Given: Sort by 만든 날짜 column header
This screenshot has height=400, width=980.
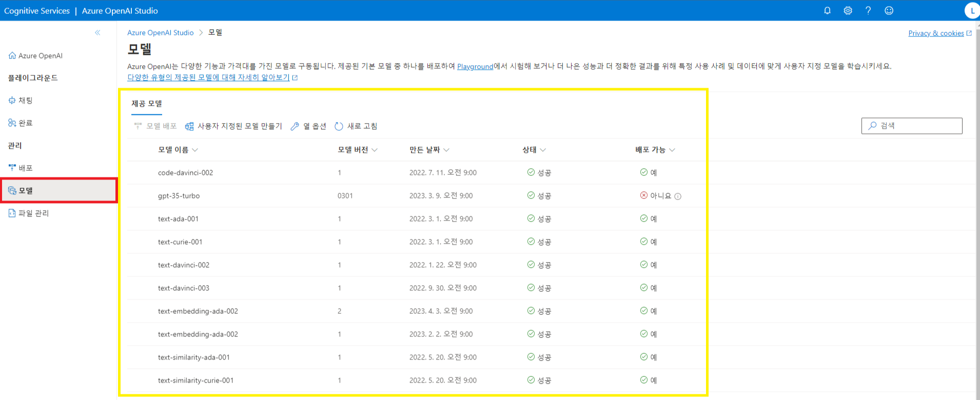Looking at the screenshot, I should pyautogui.click(x=429, y=150).
